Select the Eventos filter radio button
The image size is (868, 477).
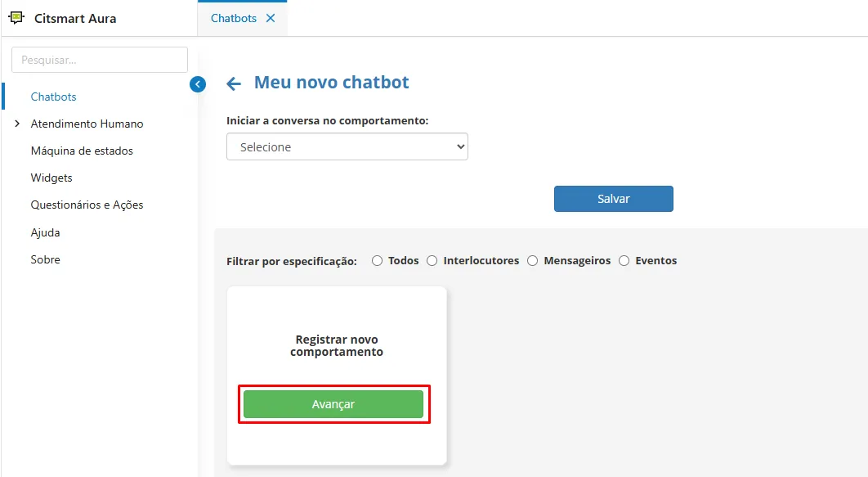[624, 260]
